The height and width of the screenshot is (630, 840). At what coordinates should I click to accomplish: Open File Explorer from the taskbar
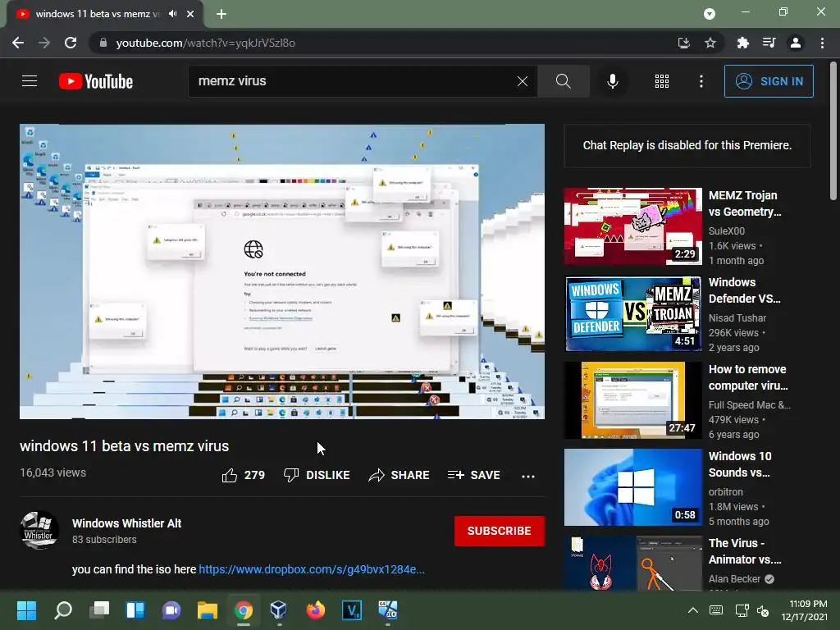click(x=208, y=610)
